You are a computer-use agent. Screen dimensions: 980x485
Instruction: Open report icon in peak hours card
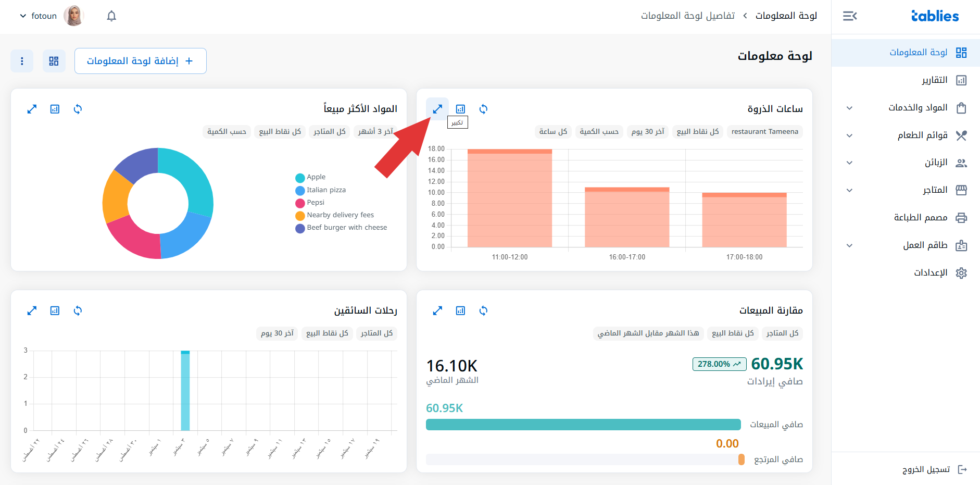(x=460, y=109)
